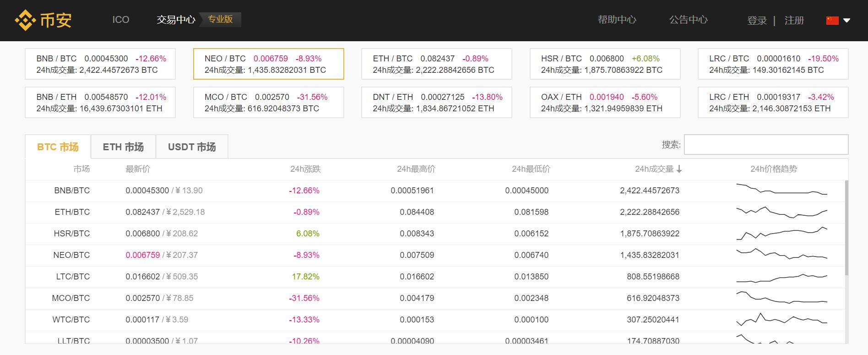Go to 帮助中心 help center
This screenshot has width=868, height=355.
[617, 20]
